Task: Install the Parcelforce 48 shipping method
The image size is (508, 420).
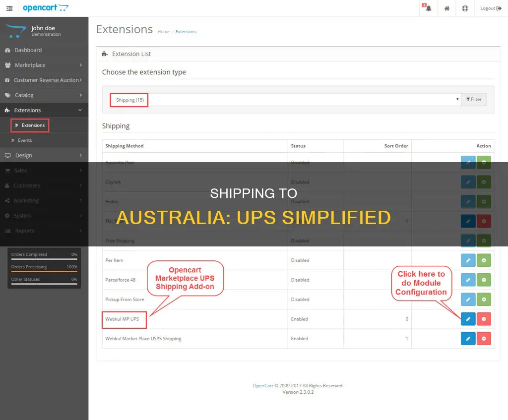Action: [x=484, y=280]
